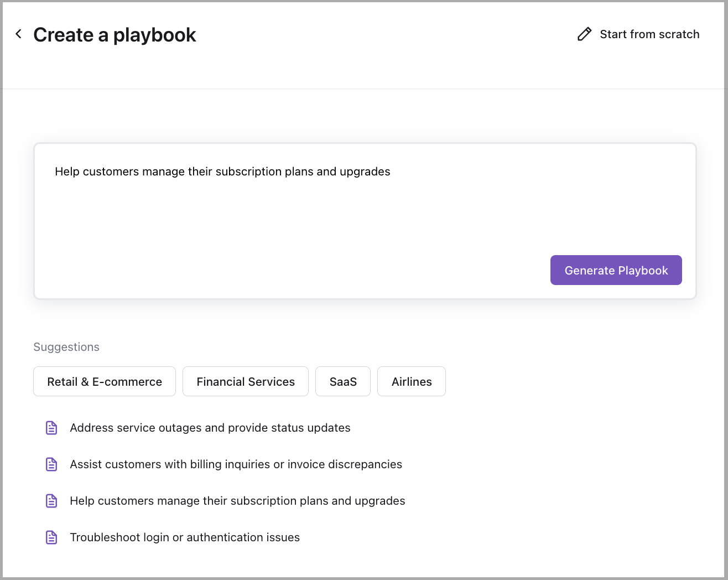This screenshot has width=728, height=580.
Task: Select the Airlines suggestion chip
Action: 411,381
